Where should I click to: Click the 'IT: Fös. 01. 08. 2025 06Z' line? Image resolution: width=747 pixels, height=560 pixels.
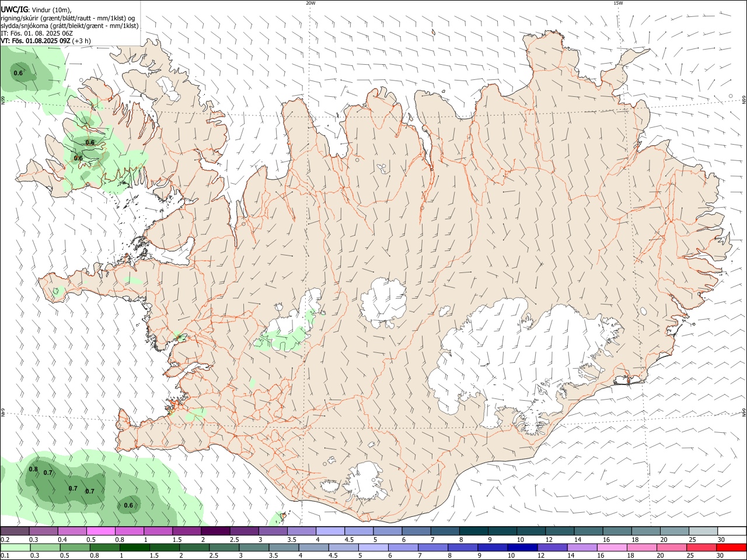click(x=37, y=33)
